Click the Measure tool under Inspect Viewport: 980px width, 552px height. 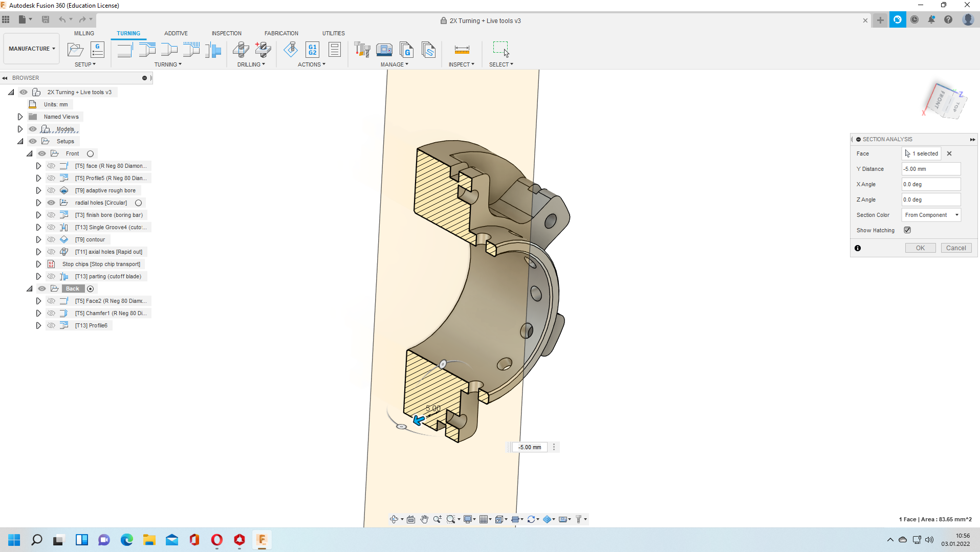tap(462, 50)
